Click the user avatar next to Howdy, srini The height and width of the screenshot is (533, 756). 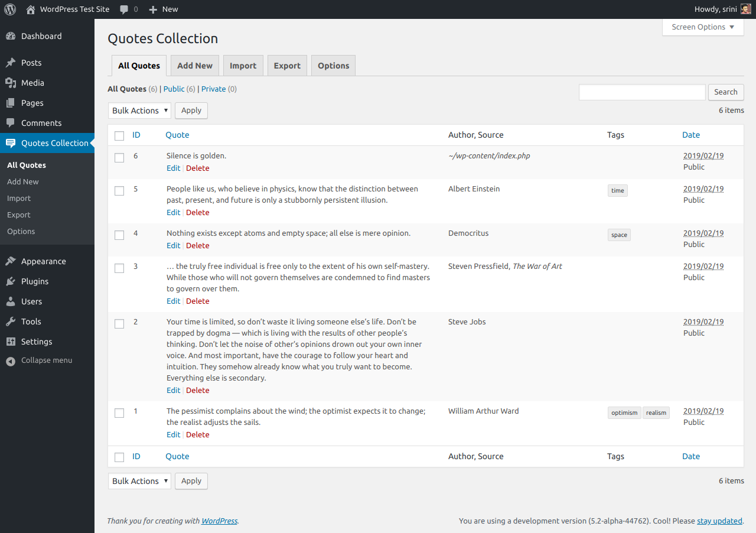[746, 9]
